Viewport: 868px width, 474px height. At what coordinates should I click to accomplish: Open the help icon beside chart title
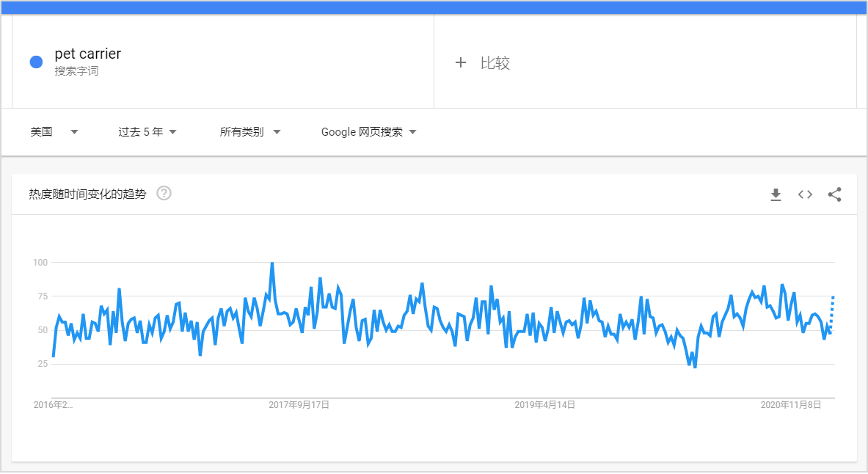[164, 194]
